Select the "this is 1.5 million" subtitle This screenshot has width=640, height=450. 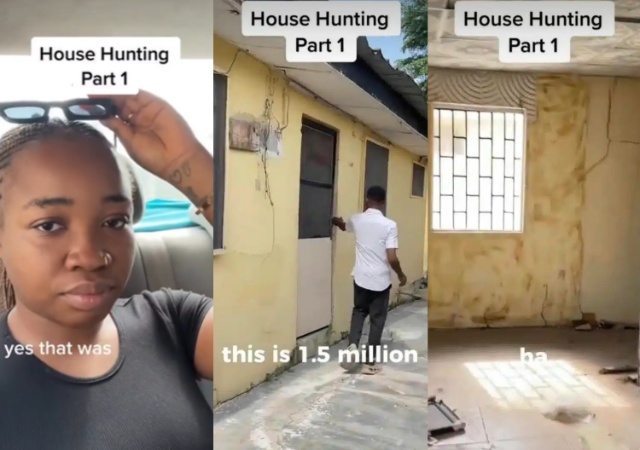[320, 354]
